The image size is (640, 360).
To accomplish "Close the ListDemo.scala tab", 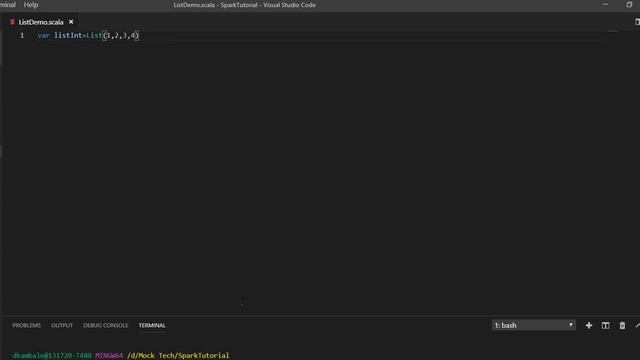I will point(71,22).
